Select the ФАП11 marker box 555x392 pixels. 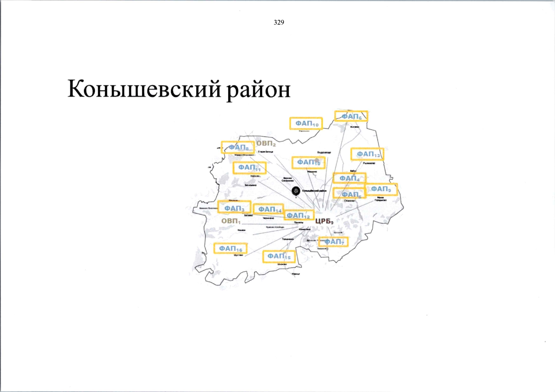[x=250, y=168]
